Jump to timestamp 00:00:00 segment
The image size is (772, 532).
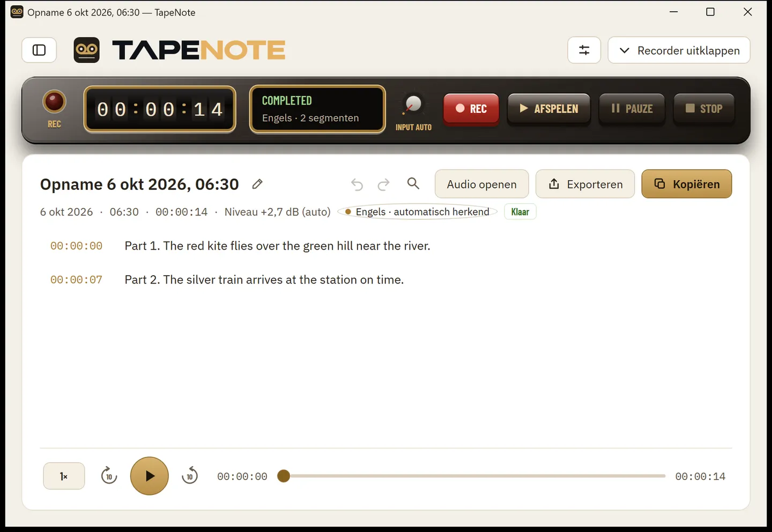[x=76, y=246]
